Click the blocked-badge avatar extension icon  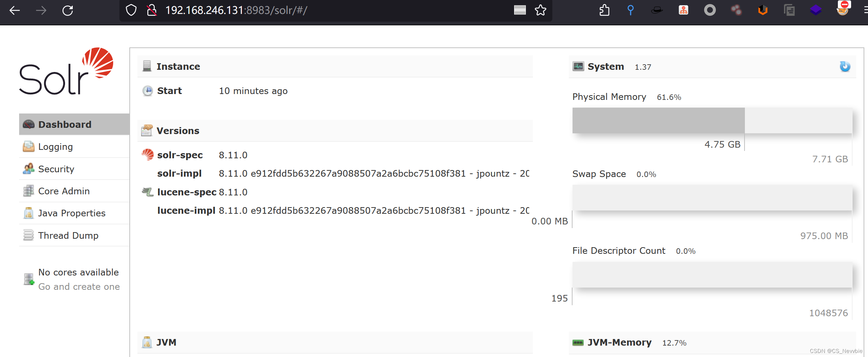[x=843, y=9]
